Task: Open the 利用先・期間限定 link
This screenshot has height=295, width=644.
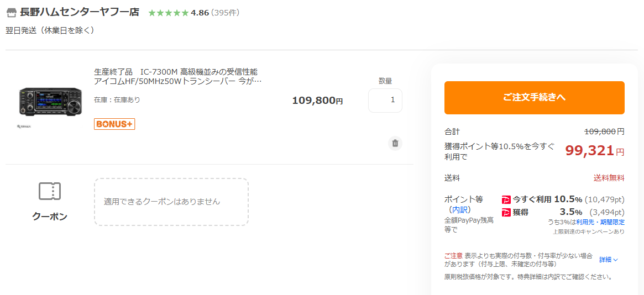Action: 600,222
